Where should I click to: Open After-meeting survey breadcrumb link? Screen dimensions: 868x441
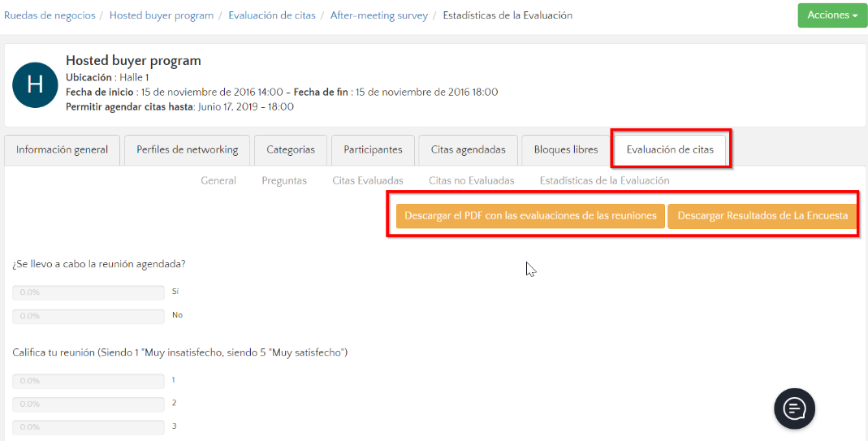coord(378,15)
